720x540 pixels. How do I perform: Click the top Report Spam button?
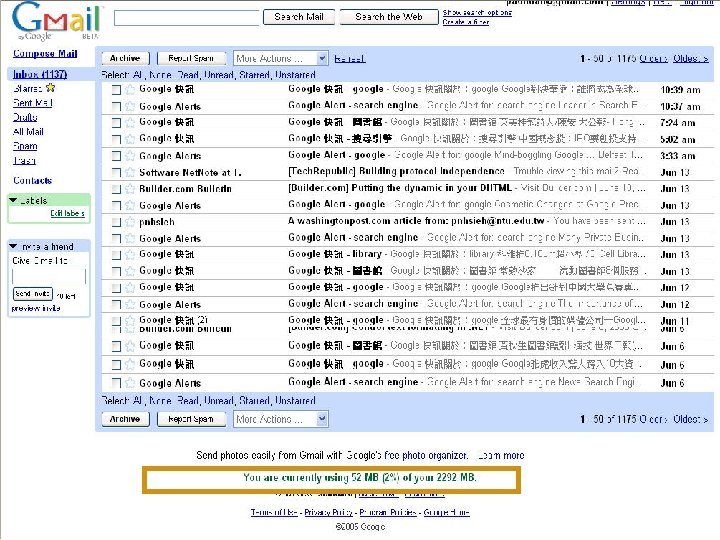[x=191, y=58]
